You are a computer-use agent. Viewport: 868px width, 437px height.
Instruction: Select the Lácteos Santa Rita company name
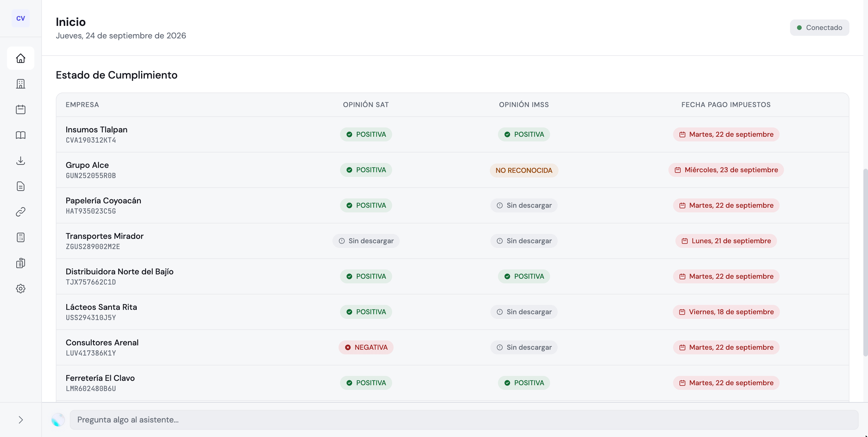tap(102, 307)
